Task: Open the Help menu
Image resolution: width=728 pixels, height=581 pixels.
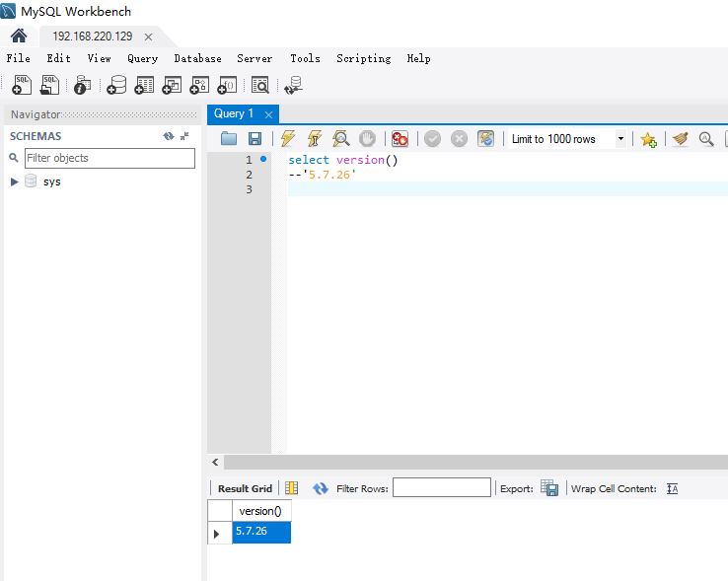Action: [419, 58]
